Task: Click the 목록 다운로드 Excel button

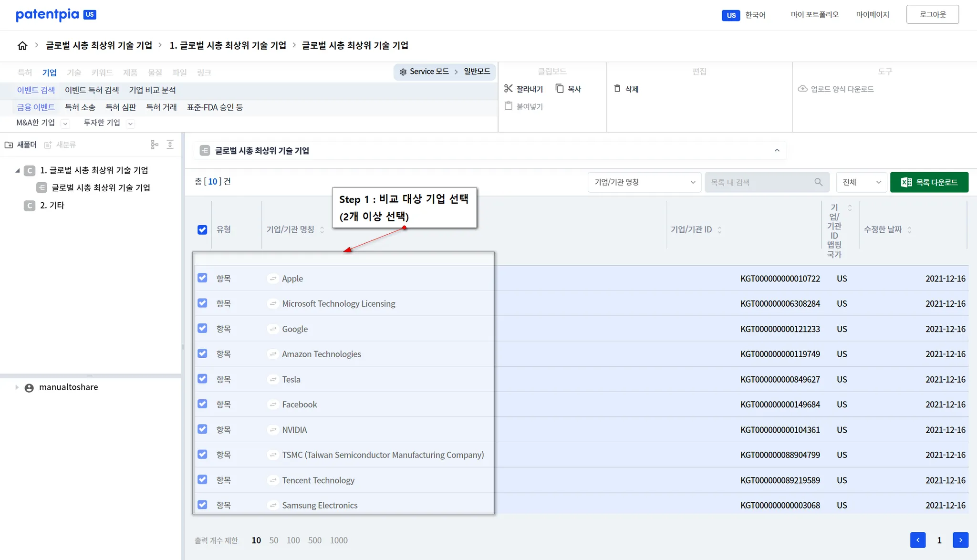Action: point(929,182)
